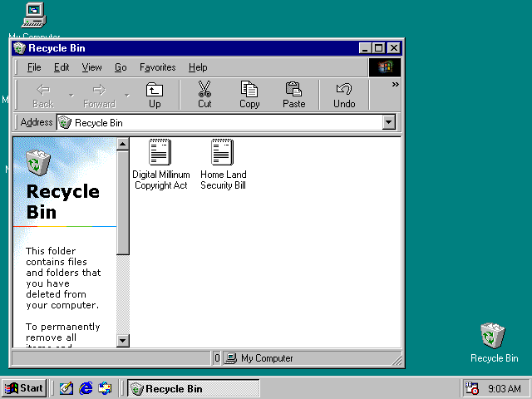
Task: Click the Back toolbar button
Action: (43, 96)
